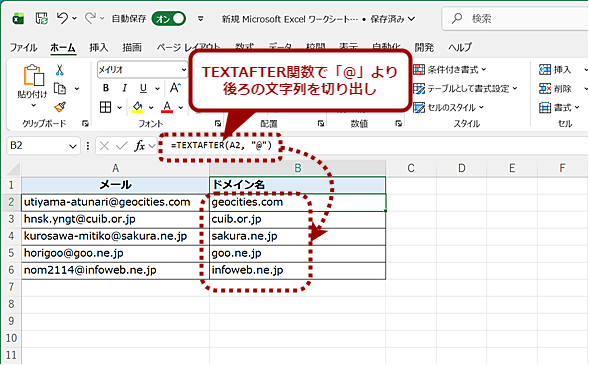
Task: Expand the Name Box dropdown arrow
Action: 73,146
